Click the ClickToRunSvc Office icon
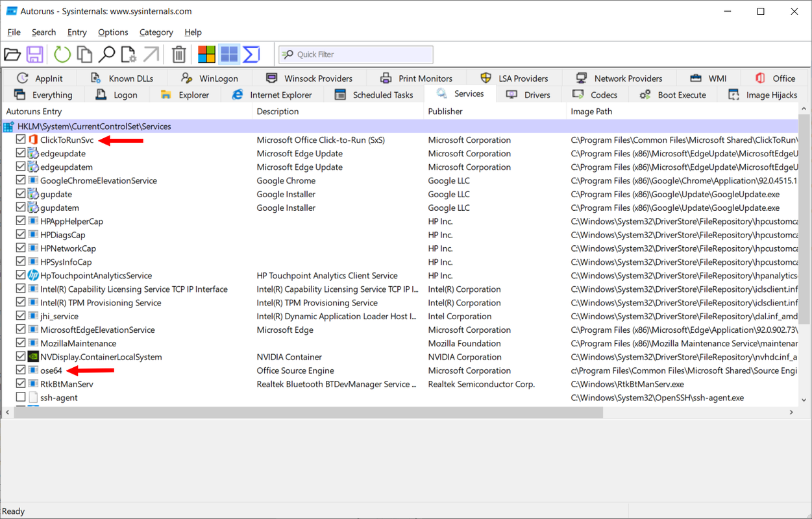The height and width of the screenshot is (519, 812). [x=33, y=140]
